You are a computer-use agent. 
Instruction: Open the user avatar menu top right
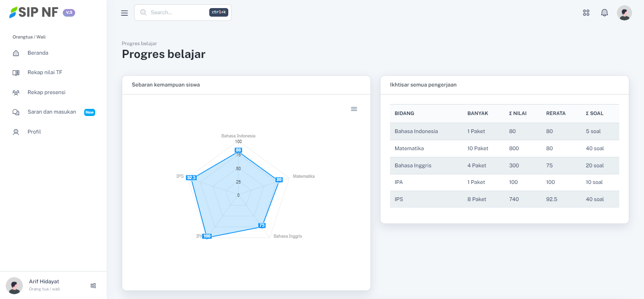pyautogui.click(x=624, y=13)
